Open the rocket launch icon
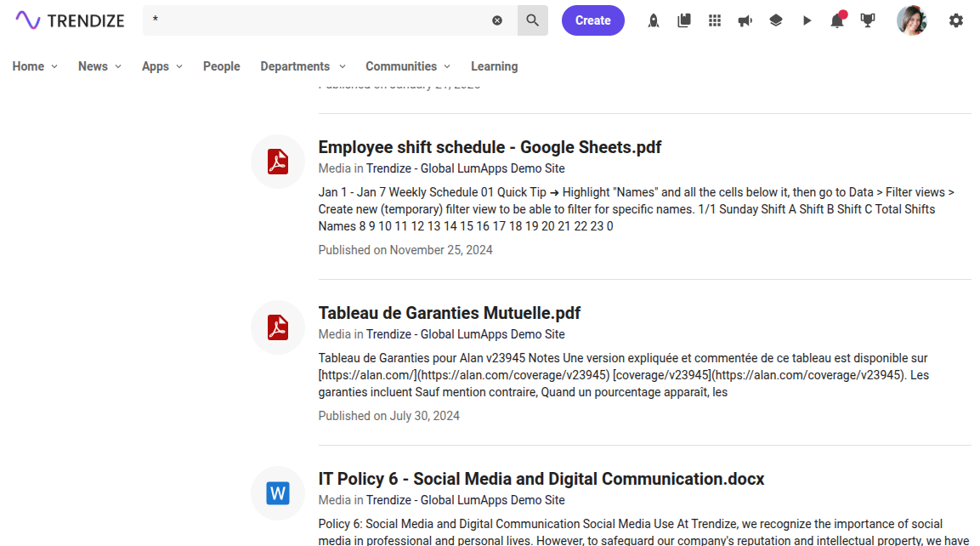 click(653, 20)
